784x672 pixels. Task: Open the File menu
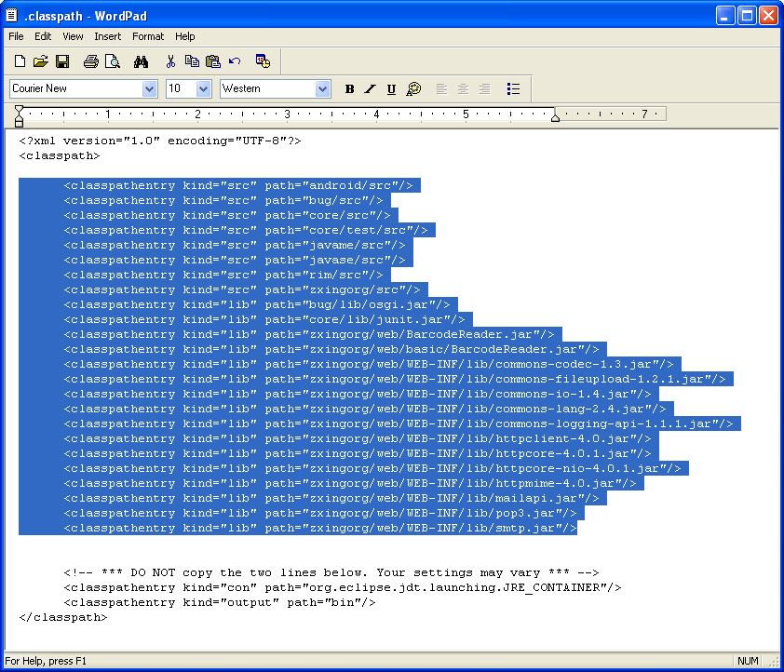coord(16,36)
